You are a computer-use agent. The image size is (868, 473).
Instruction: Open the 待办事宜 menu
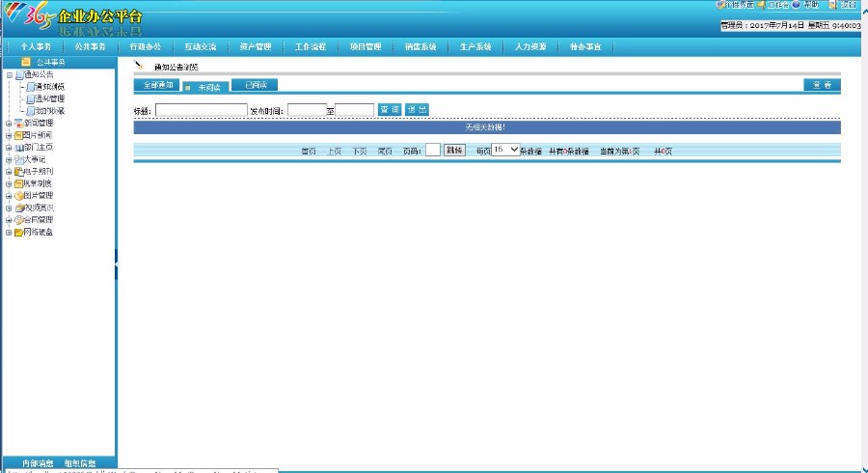(x=585, y=46)
